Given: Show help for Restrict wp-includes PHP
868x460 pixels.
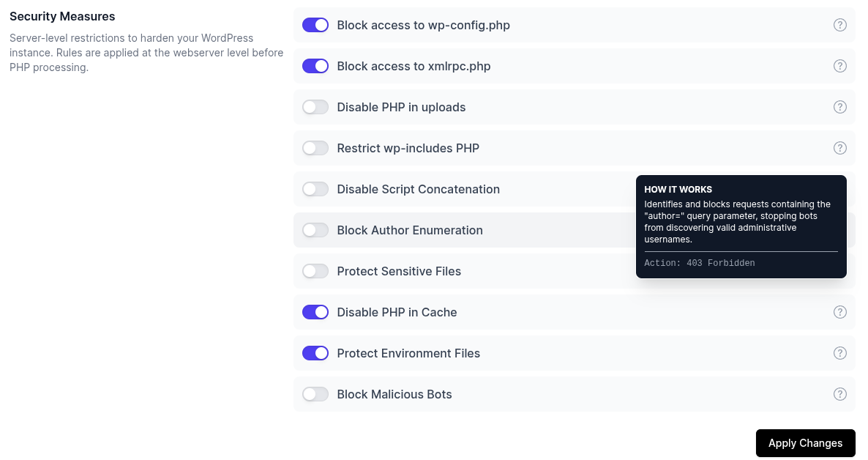Looking at the screenshot, I should 840,148.
